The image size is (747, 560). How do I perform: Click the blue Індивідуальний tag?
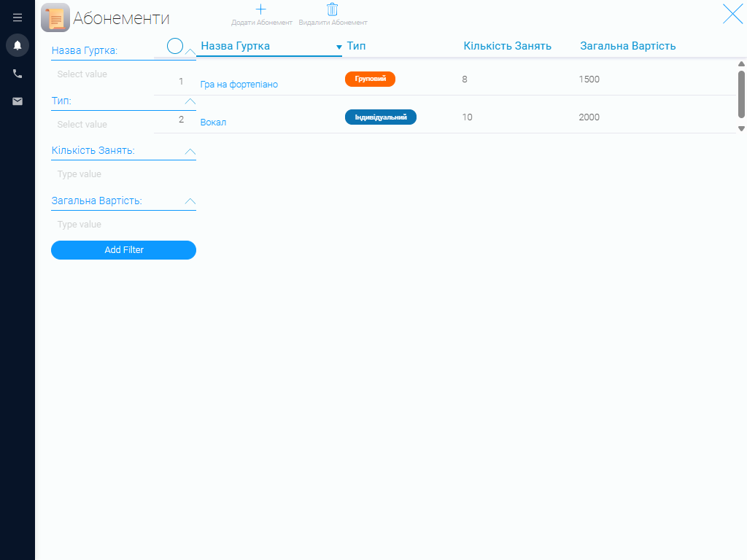pyautogui.click(x=381, y=117)
